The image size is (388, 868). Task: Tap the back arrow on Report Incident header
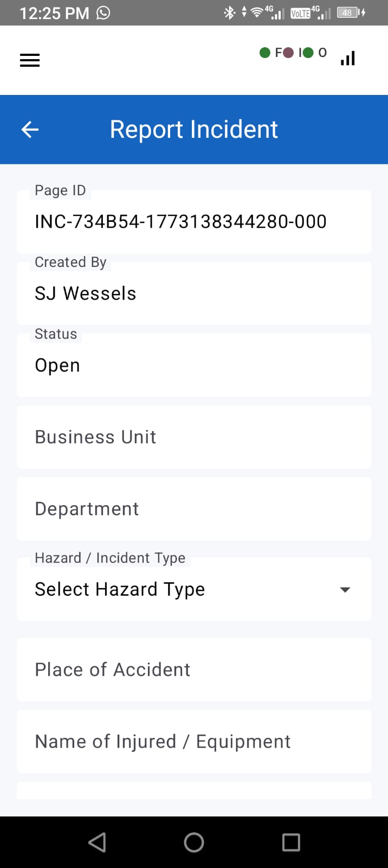pyautogui.click(x=29, y=129)
